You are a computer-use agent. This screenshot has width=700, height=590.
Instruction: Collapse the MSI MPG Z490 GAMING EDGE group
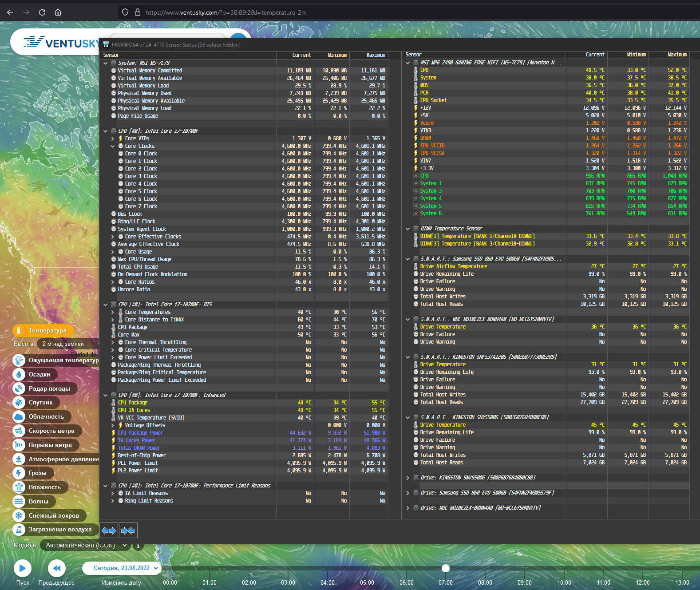(407, 63)
